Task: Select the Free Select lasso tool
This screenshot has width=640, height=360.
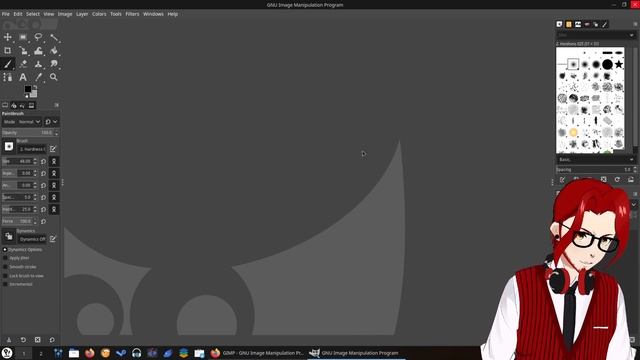Action: pos(38,37)
